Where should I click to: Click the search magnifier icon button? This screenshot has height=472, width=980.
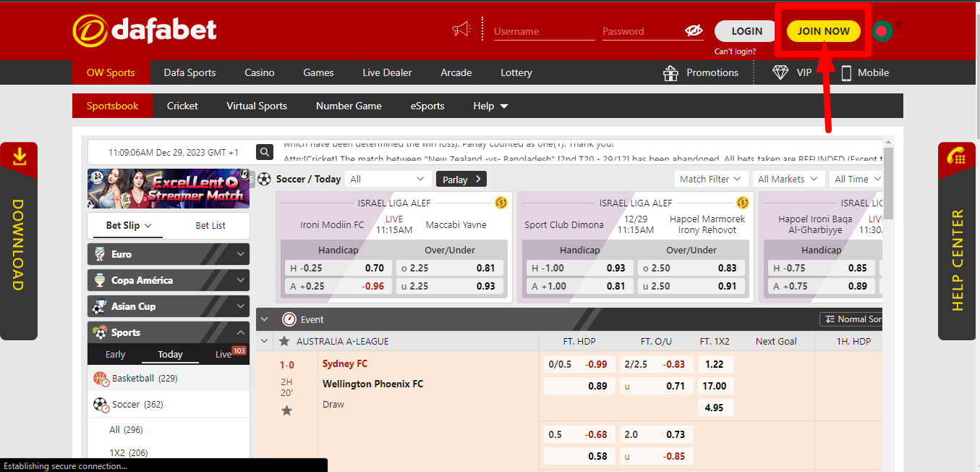[x=265, y=152]
